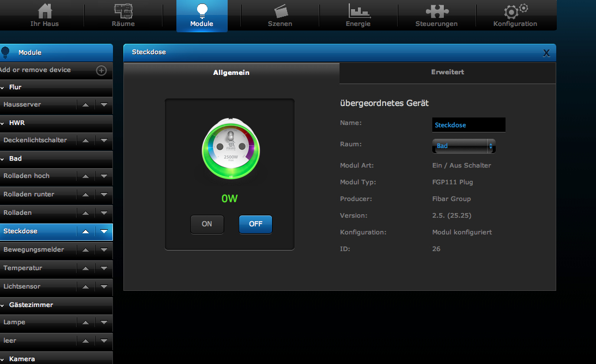596x364 pixels.
Task: Click up arrow on Rolladen runter
Action: pos(85,195)
